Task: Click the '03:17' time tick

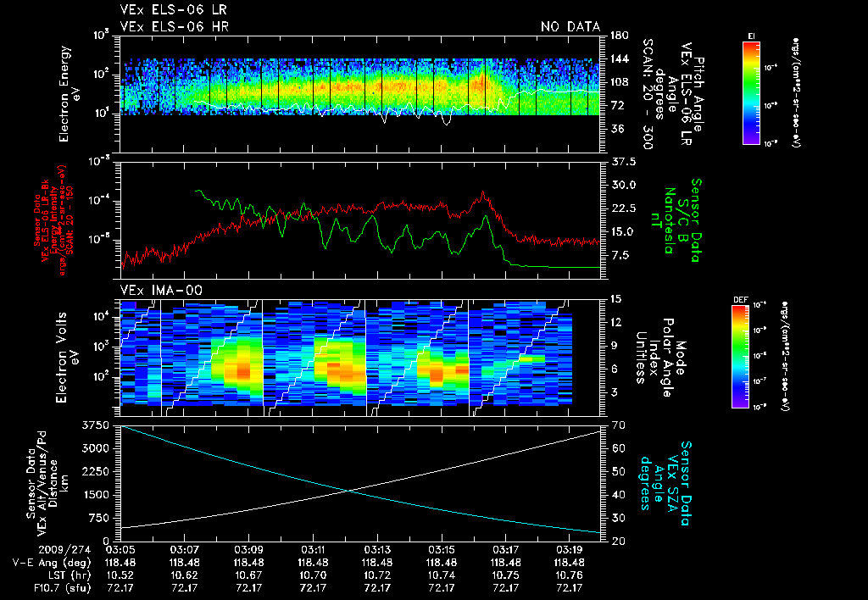Action: [x=505, y=550]
